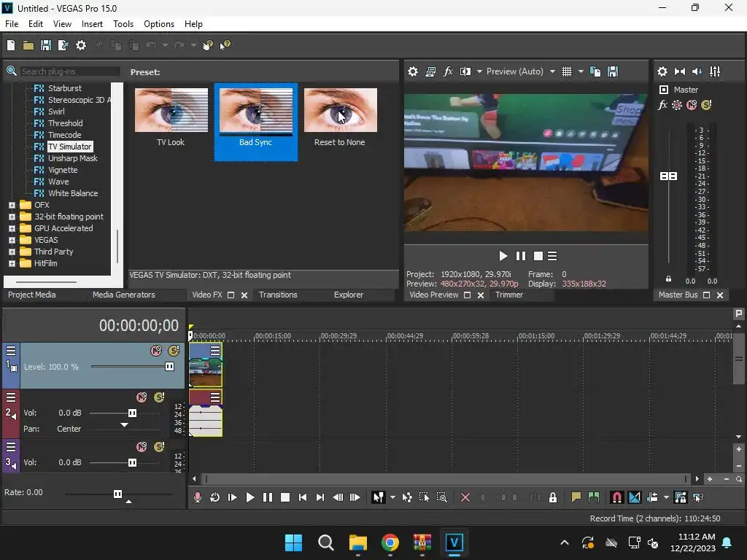Stop playback in the transport bar
The height and width of the screenshot is (560, 747).
point(285,497)
